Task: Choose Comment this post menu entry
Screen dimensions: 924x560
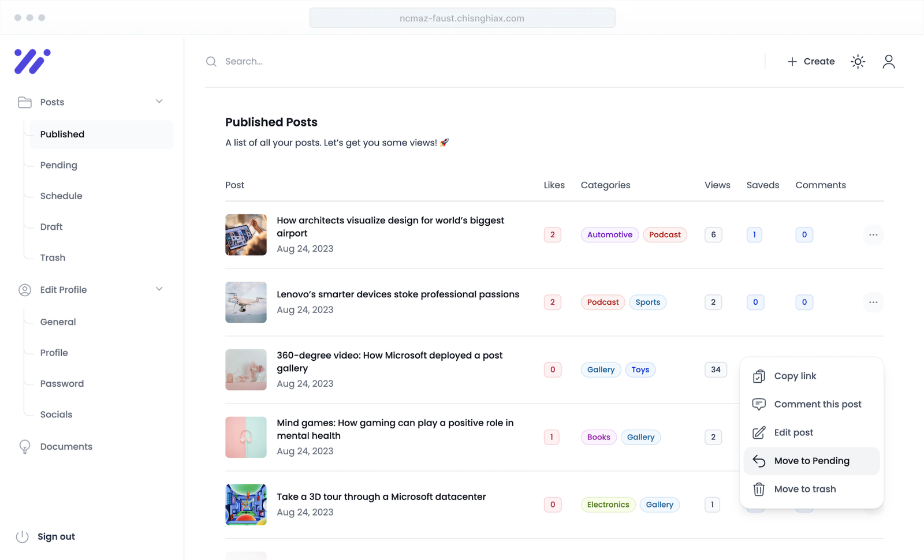Action: [817, 404]
